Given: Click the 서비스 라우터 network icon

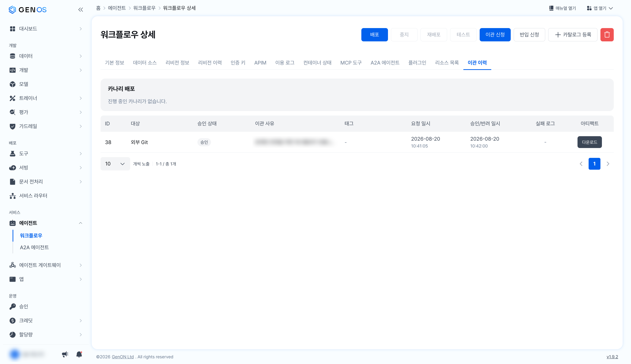Looking at the screenshot, I should (x=13, y=196).
